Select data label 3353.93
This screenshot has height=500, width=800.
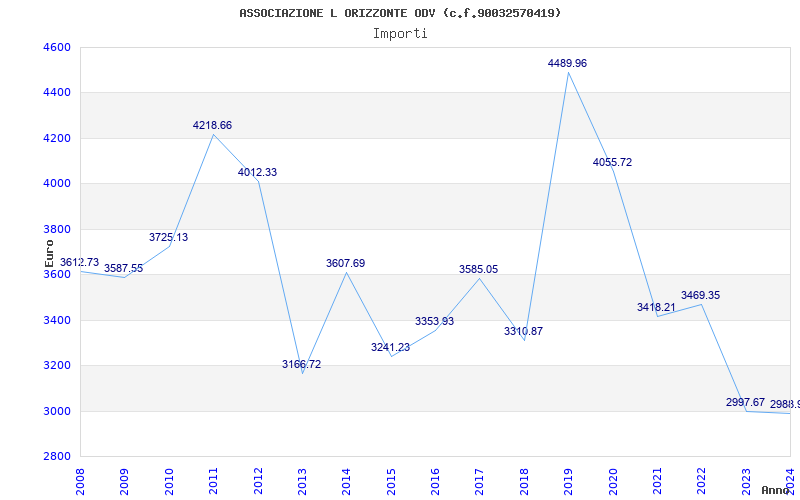point(434,321)
